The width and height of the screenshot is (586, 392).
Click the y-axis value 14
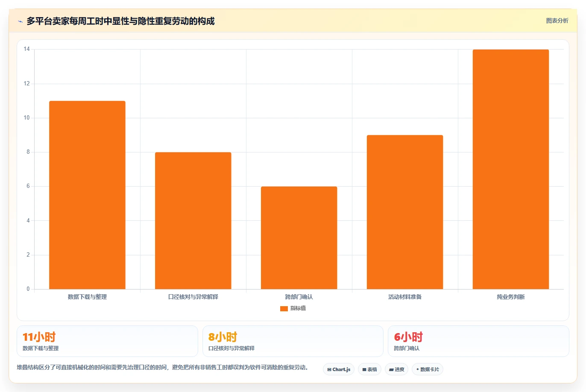27,49
